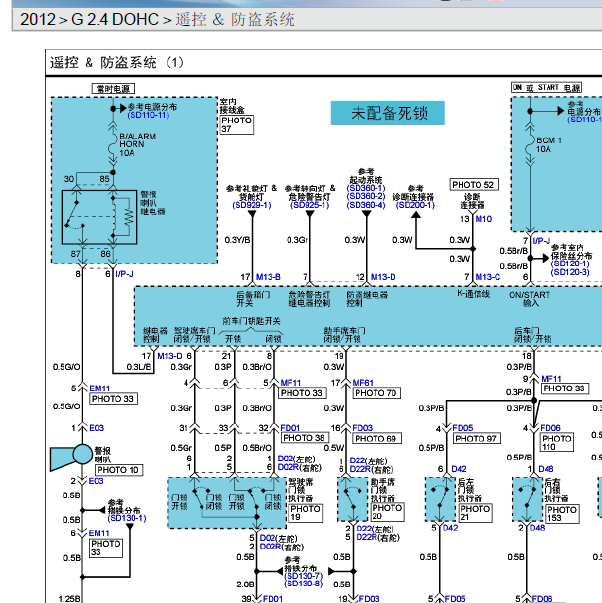602x603 pixels.
Task: Select FD05 connector at pin 4
Action: (463, 428)
